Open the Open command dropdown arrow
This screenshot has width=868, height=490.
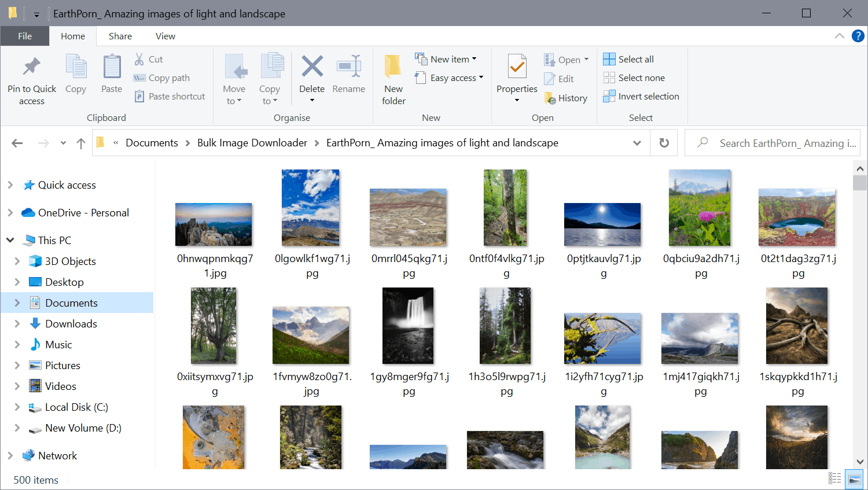[586, 60]
